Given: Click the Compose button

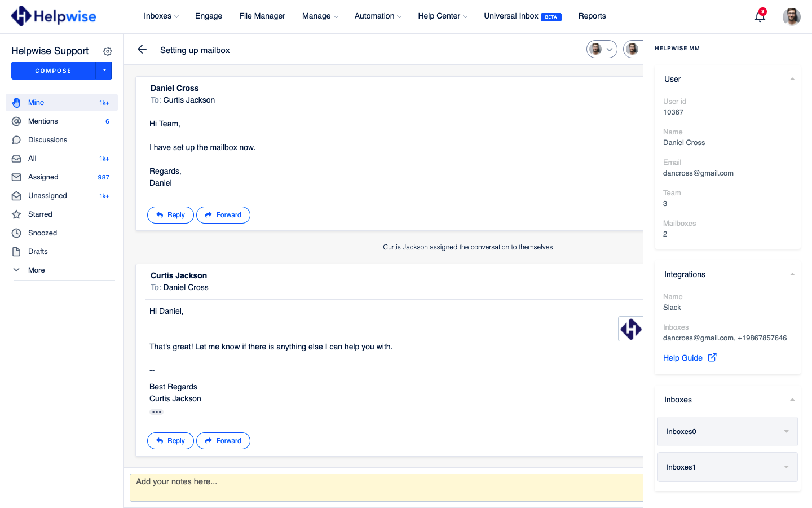Looking at the screenshot, I should point(54,71).
